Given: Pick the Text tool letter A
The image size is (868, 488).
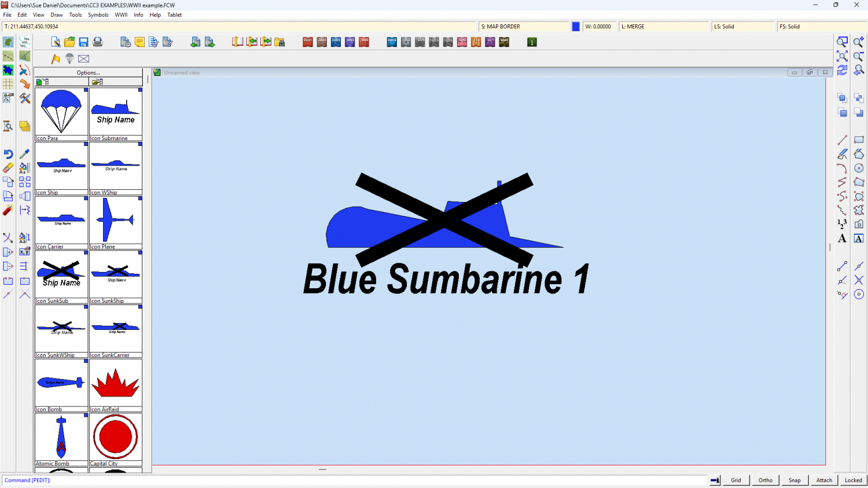Looking at the screenshot, I should (x=842, y=239).
